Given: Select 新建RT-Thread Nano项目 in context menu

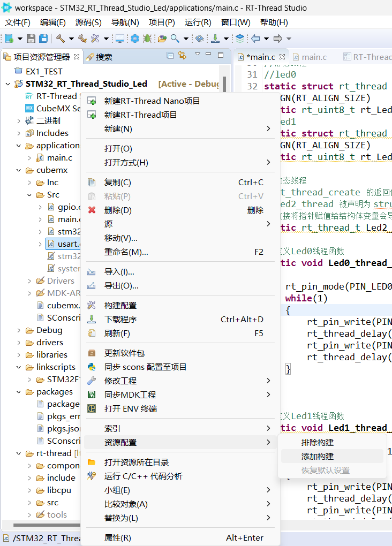Looking at the screenshot, I should 180,101.
